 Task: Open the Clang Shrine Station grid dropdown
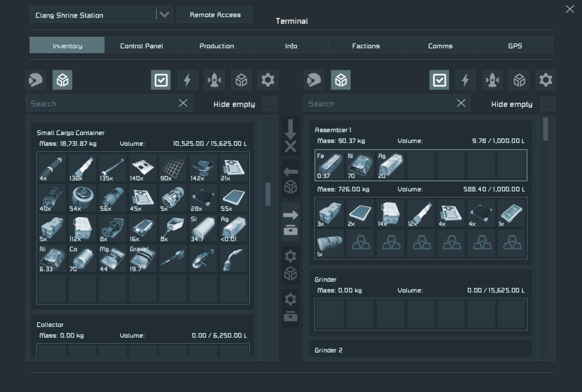[164, 15]
